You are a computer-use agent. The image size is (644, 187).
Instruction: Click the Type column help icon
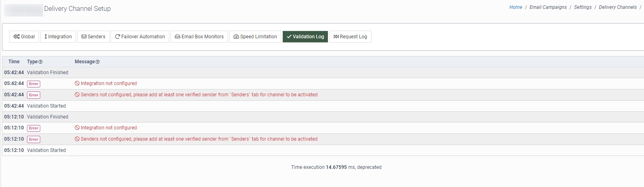click(x=40, y=62)
